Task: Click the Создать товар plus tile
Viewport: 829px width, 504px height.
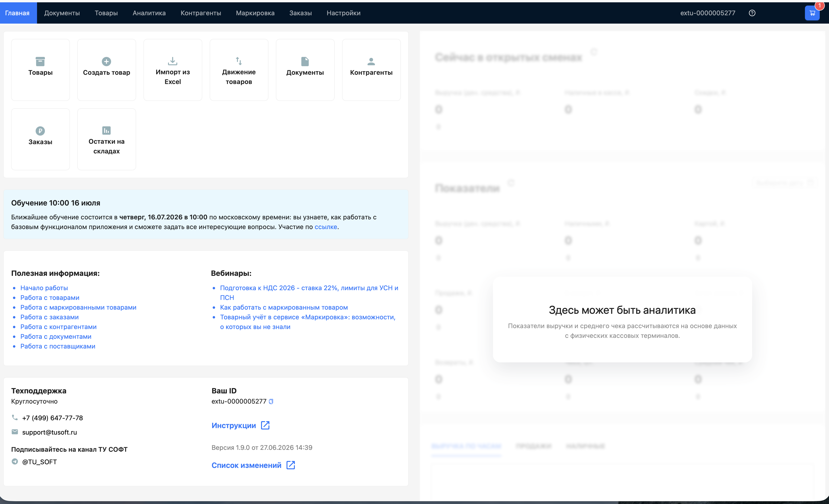Action: [106, 70]
